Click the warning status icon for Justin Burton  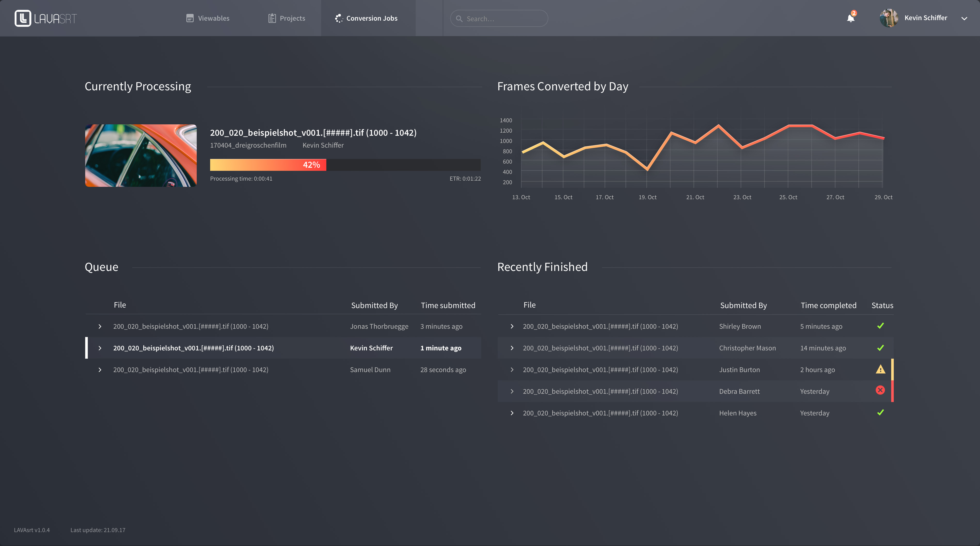point(880,369)
